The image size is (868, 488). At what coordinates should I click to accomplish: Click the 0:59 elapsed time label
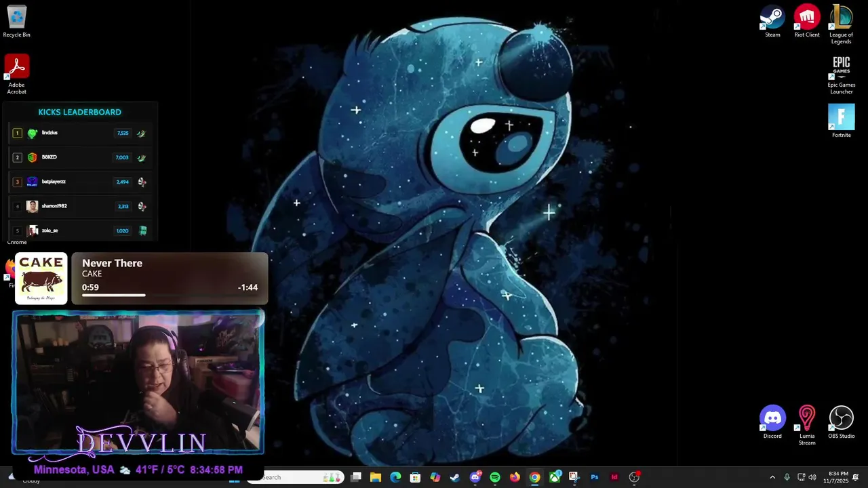coord(90,287)
